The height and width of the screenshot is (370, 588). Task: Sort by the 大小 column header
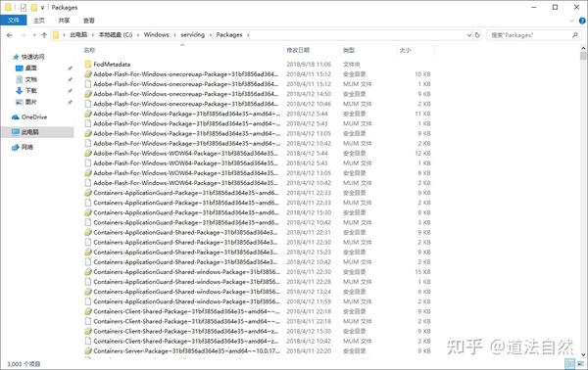click(x=405, y=50)
